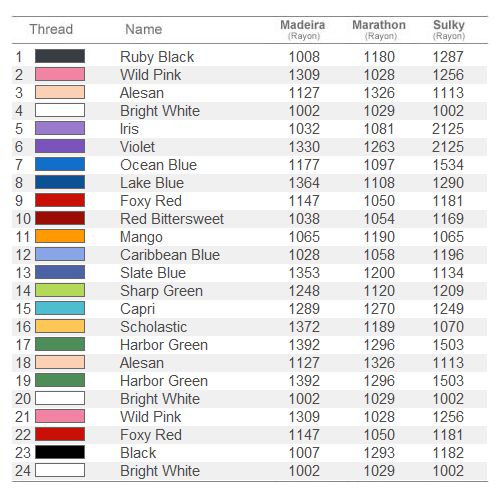Click the name 'Lake Blue'
This screenshot has width=500, height=492.
coord(152,183)
